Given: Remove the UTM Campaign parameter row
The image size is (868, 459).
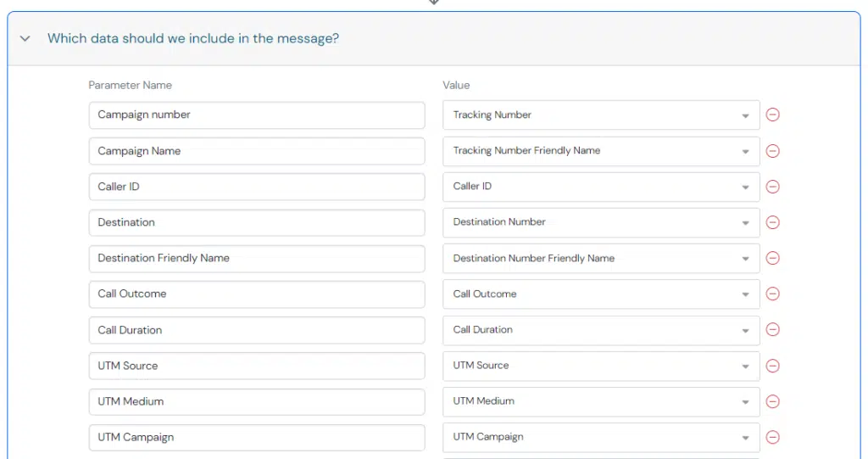Looking at the screenshot, I should click(x=773, y=438).
